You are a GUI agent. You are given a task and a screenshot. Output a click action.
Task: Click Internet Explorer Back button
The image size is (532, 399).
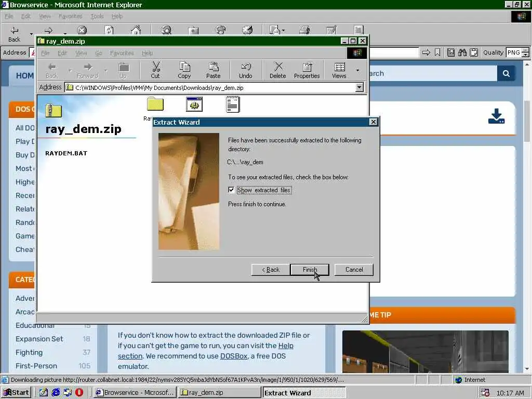14,34
